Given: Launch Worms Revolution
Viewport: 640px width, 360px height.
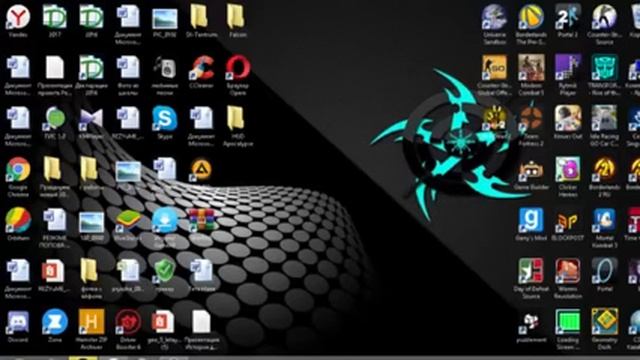Looking at the screenshot, I should pos(568,271).
